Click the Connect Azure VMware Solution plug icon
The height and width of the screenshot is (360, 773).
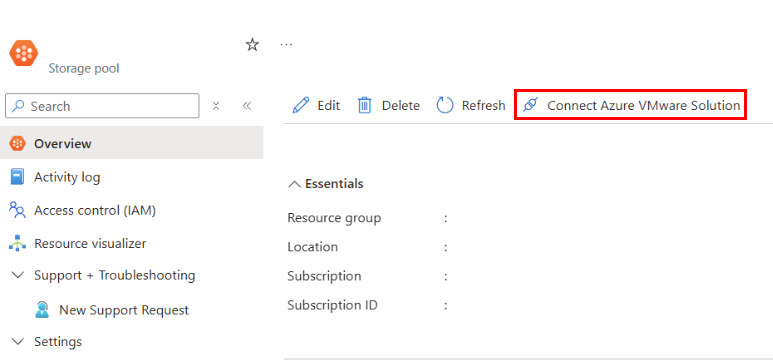pyautogui.click(x=530, y=105)
